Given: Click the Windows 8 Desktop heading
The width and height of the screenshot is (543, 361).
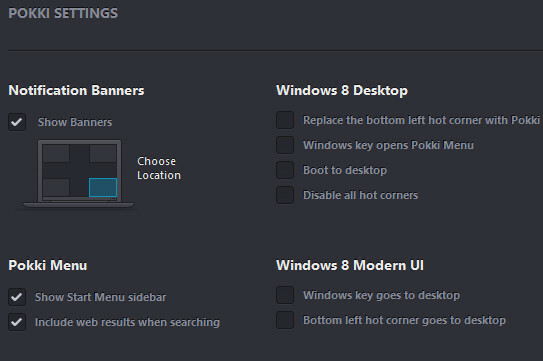Looking at the screenshot, I should coord(342,90).
